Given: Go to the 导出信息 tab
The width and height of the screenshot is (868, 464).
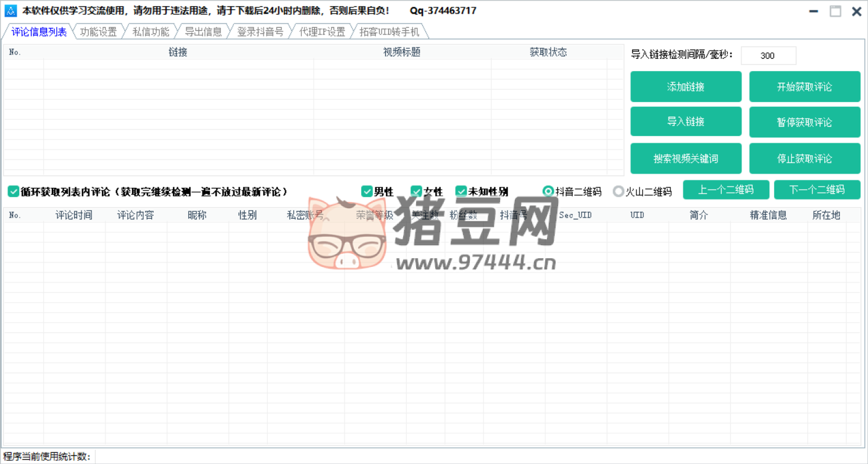Looking at the screenshot, I should (203, 32).
